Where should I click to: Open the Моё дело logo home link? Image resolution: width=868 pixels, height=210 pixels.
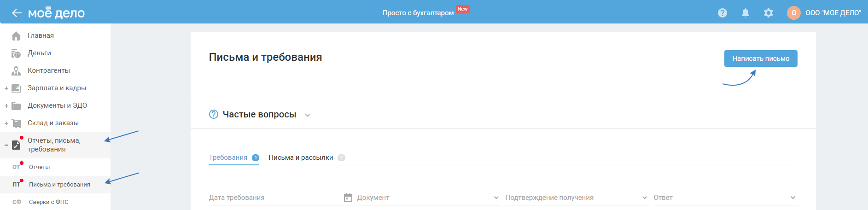[x=56, y=13]
